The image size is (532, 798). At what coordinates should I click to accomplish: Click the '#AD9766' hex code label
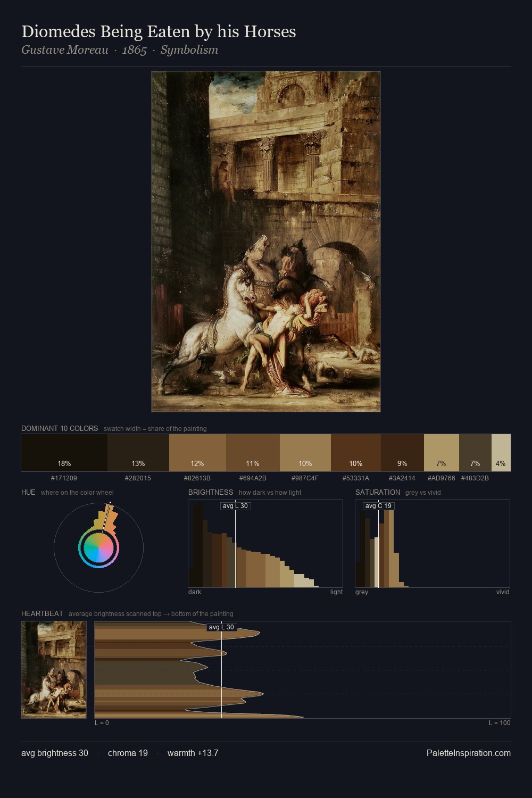click(x=442, y=478)
